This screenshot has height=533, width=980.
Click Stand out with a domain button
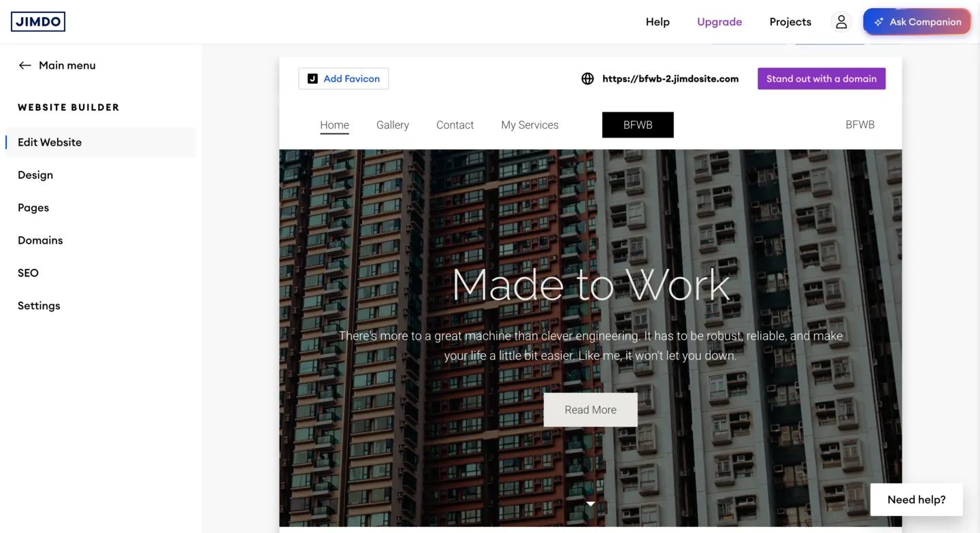[821, 79]
